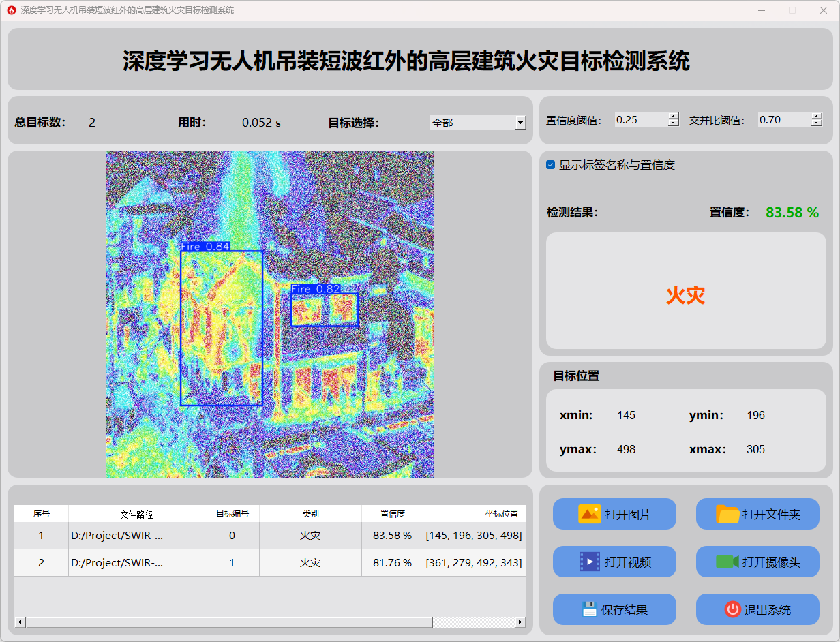Image resolution: width=840 pixels, height=642 pixels.
Task: Click the red power icon to exit system
Action: [732, 609]
